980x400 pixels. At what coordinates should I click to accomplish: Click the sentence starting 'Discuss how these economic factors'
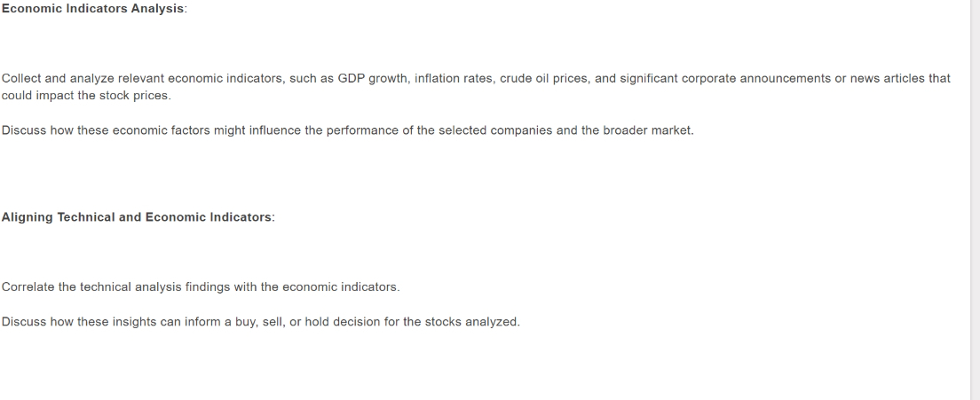(347, 130)
